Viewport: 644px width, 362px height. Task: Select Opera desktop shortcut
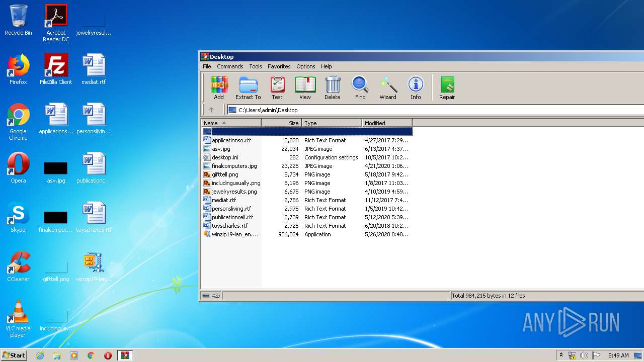point(18,168)
